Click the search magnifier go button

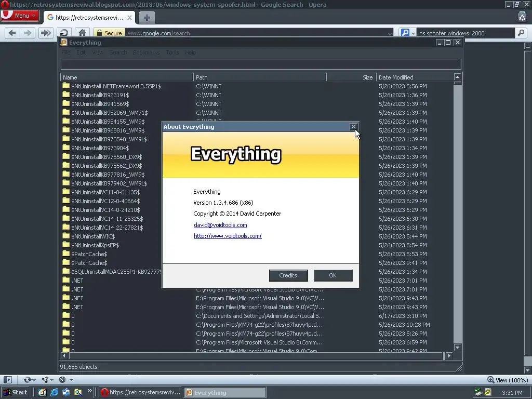521,33
